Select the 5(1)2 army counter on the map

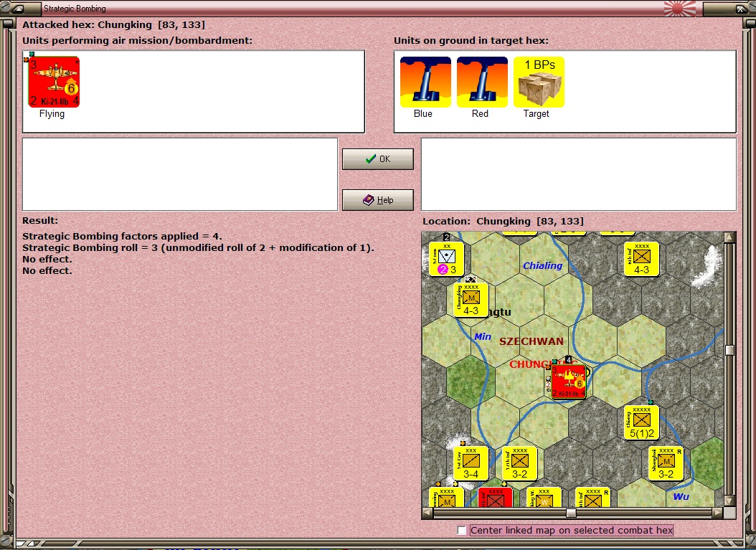pyautogui.click(x=642, y=423)
